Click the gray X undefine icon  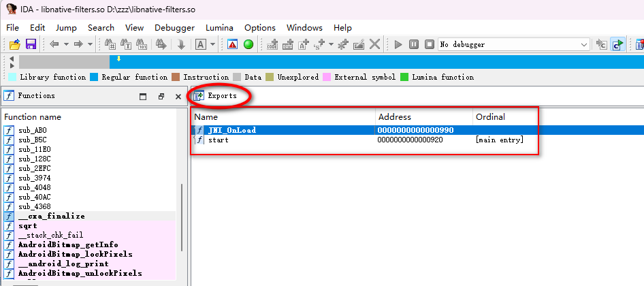(374, 44)
